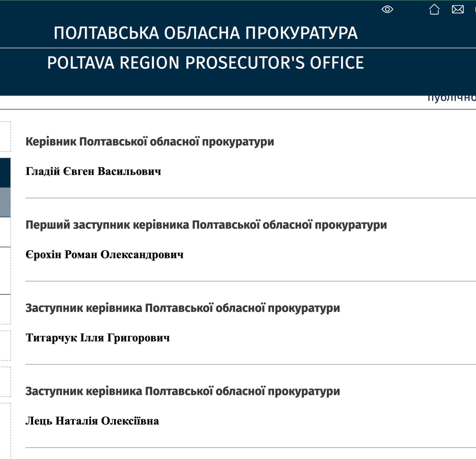This screenshot has height=459, width=476.
Task: Click the ПОЛТАВСЬКА ОБЛАСНА ПРОКУРАТУРА title
Action: 206,33
